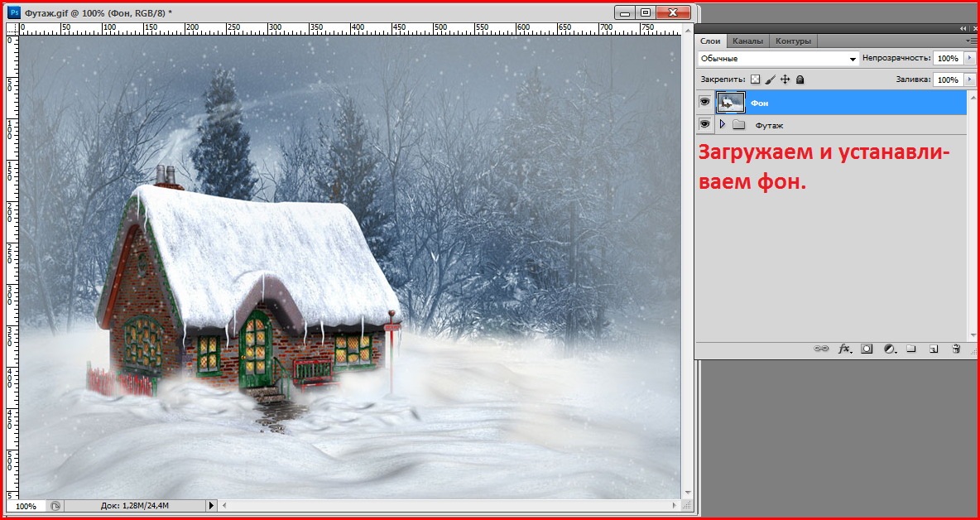Click the Док: 1,28M/24,4M status info

click(134, 506)
